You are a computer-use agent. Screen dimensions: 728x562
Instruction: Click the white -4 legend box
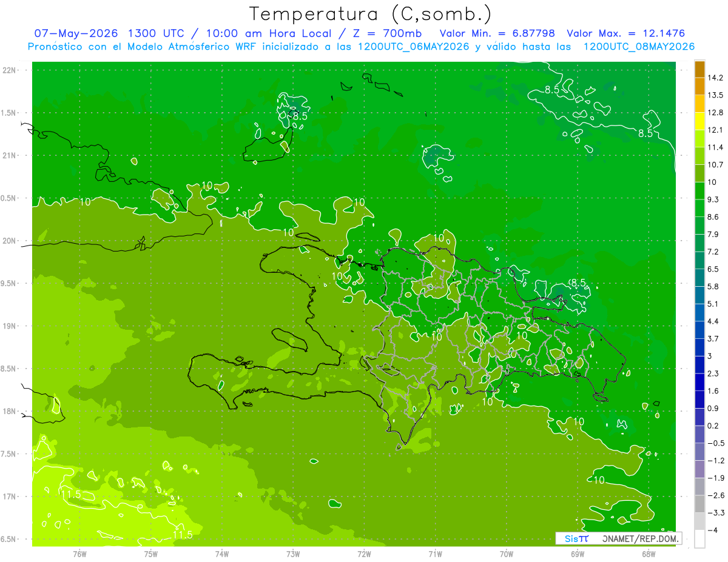click(x=699, y=539)
